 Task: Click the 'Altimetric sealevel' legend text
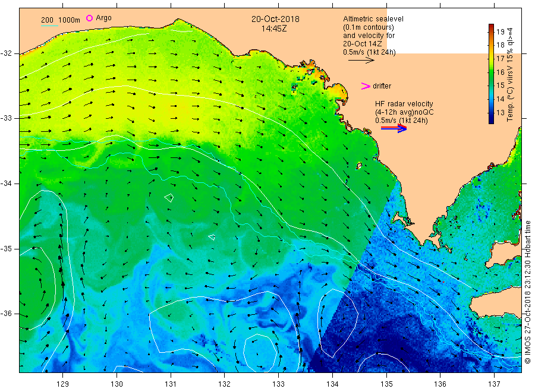[x=373, y=19]
